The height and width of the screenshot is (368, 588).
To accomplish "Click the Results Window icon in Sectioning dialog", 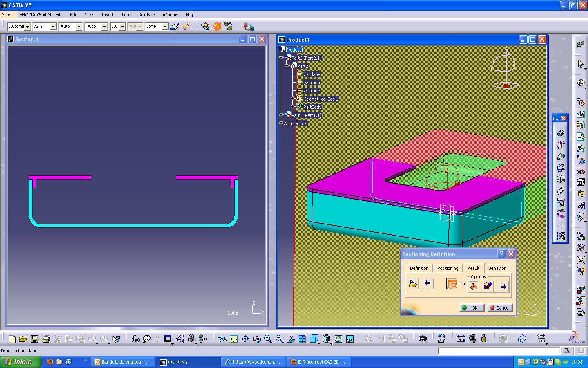I will tap(451, 283).
